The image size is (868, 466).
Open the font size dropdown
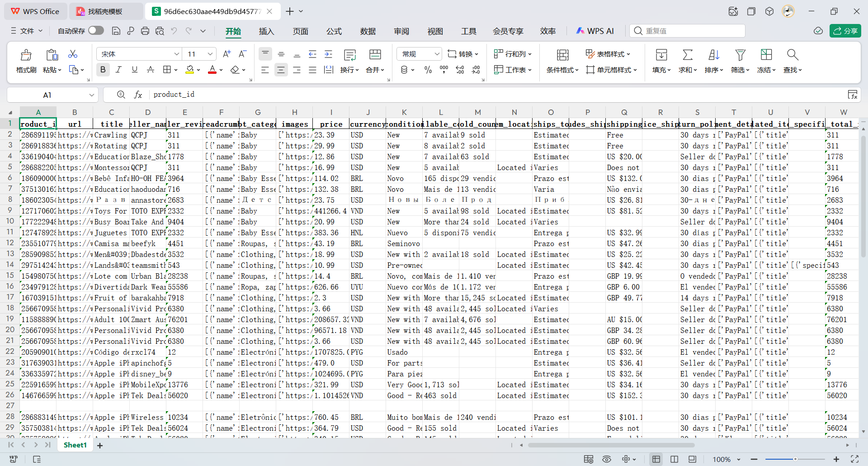pyautogui.click(x=210, y=54)
